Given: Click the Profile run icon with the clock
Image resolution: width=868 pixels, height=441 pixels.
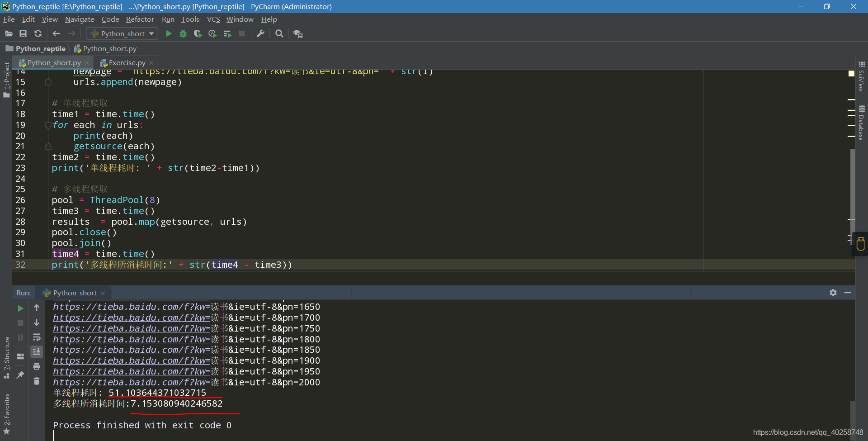Looking at the screenshot, I should (x=212, y=33).
